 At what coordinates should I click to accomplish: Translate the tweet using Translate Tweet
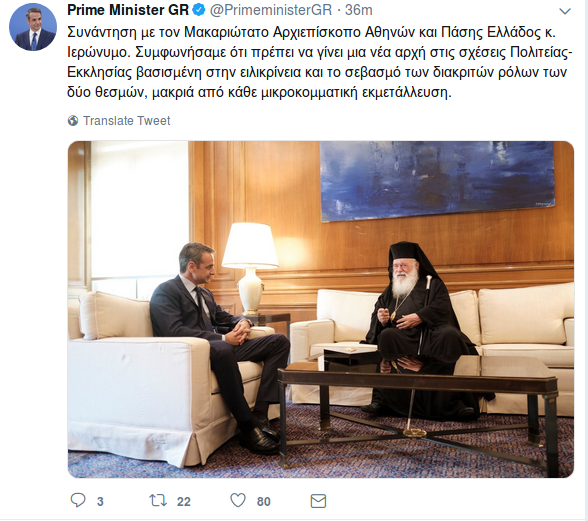pos(127,121)
